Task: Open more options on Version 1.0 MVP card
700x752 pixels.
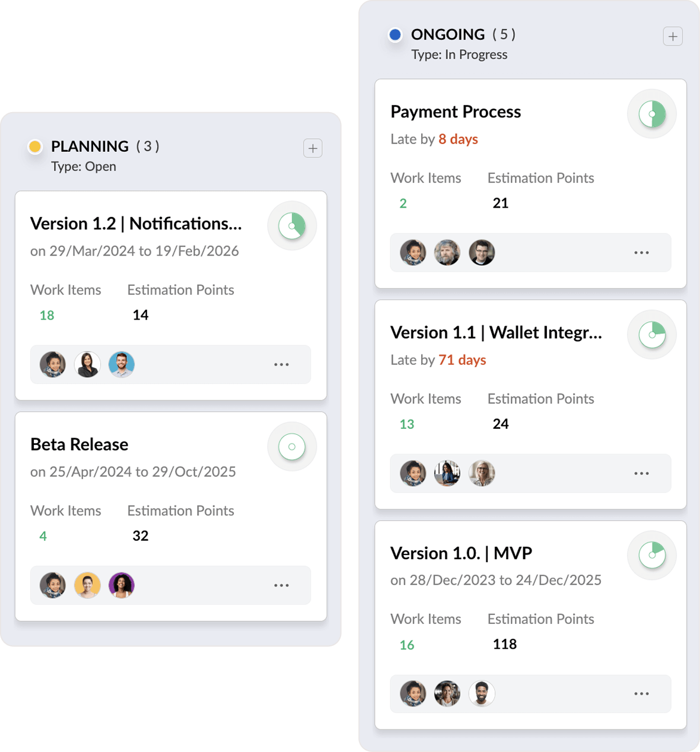Action: coord(641,693)
